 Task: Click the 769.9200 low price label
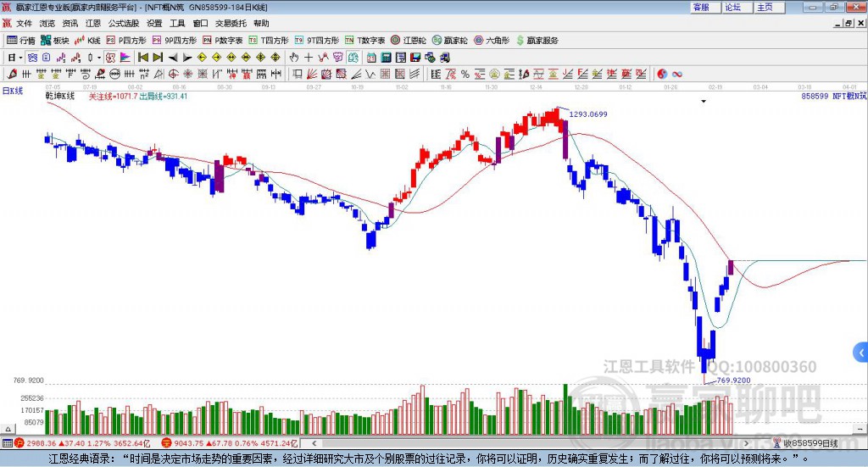click(733, 381)
